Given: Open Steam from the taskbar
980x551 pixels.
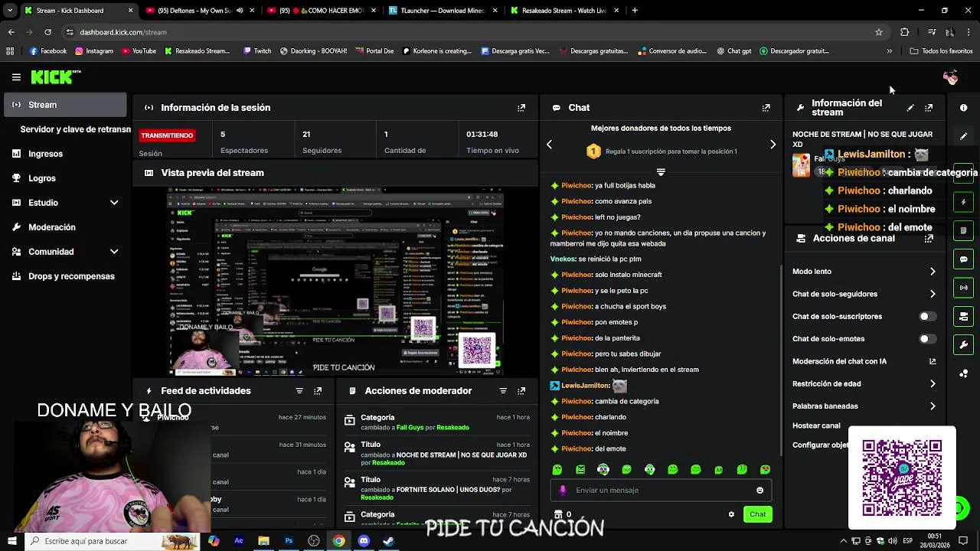Looking at the screenshot, I should click(389, 541).
